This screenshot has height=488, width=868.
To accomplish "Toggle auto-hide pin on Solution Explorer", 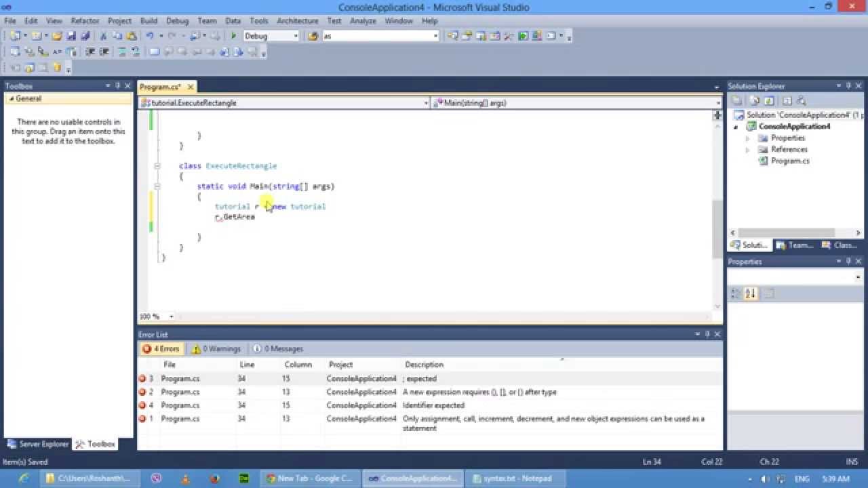I will (x=849, y=85).
